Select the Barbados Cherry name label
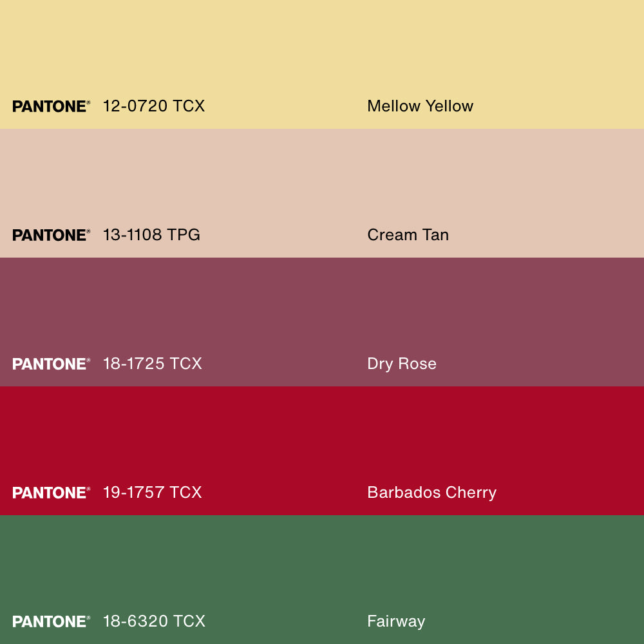644x644 pixels. (x=431, y=493)
